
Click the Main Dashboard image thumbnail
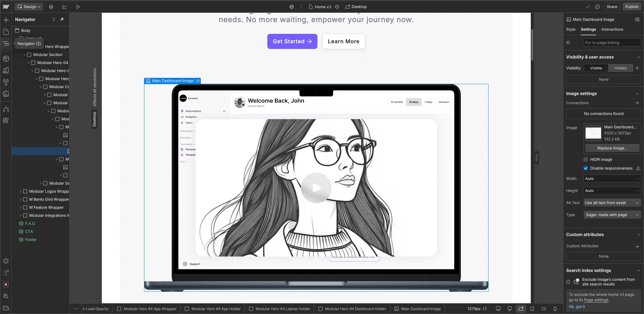pos(593,133)
